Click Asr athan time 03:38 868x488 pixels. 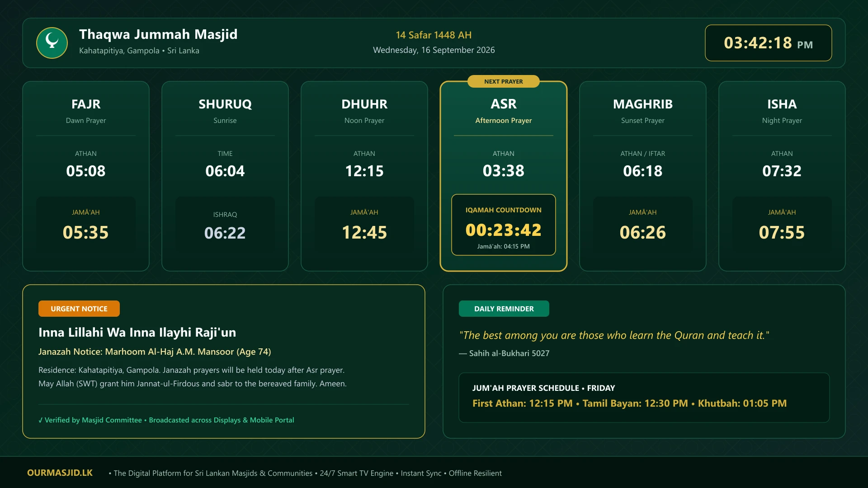click(x=504, y=170)
